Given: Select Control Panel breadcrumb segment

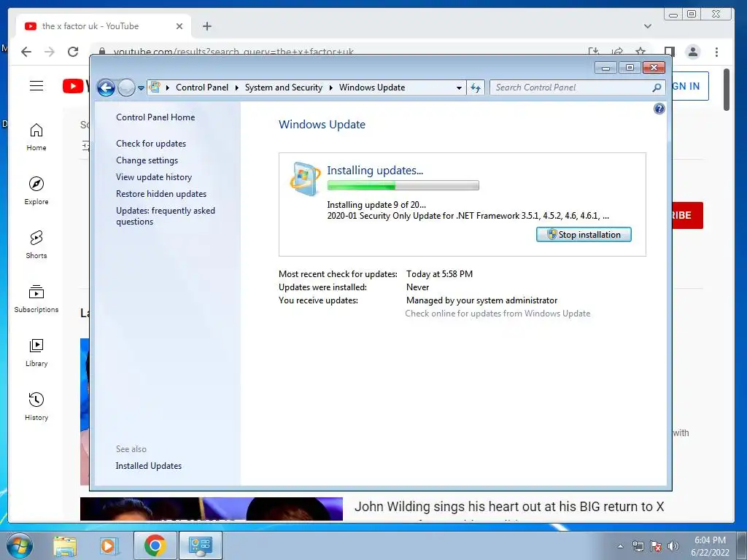Looking at the screenshot, I should [202, 87].
